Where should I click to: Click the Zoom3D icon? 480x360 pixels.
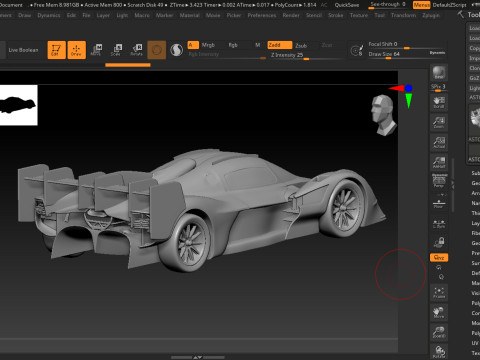439,332
